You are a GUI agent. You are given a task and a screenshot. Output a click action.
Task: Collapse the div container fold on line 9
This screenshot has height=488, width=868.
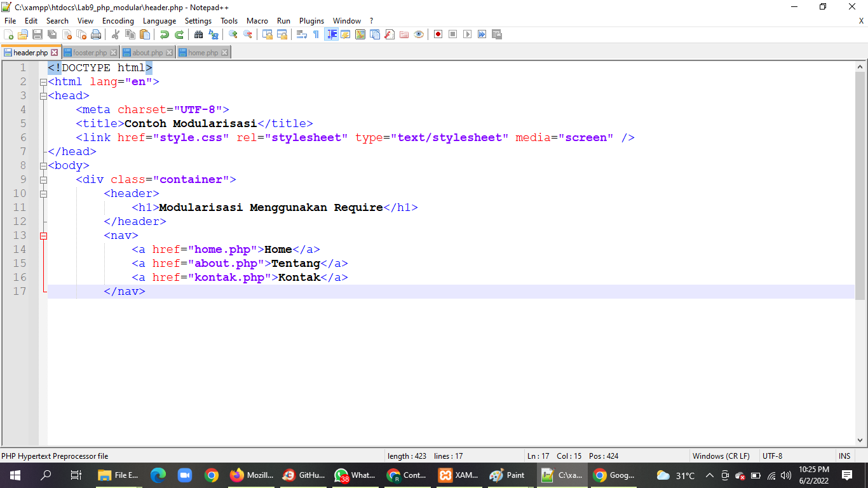pyautogui.click(x=43, y=180)
